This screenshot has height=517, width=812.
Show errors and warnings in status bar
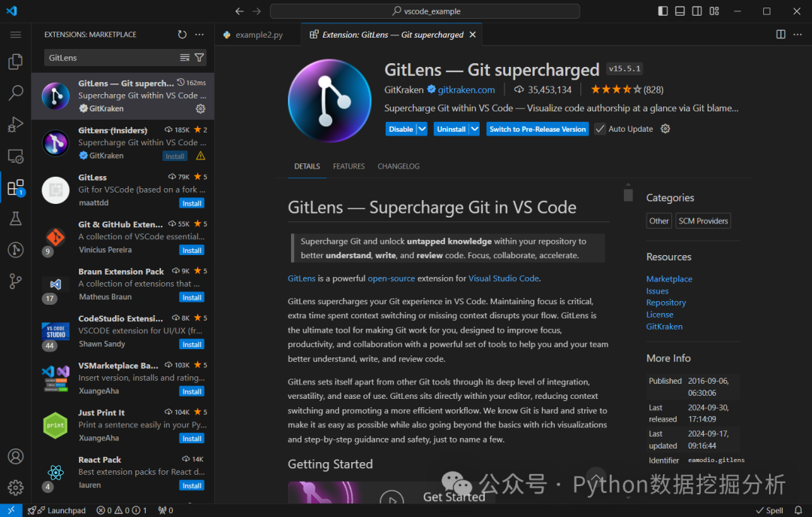coord(122,510)
